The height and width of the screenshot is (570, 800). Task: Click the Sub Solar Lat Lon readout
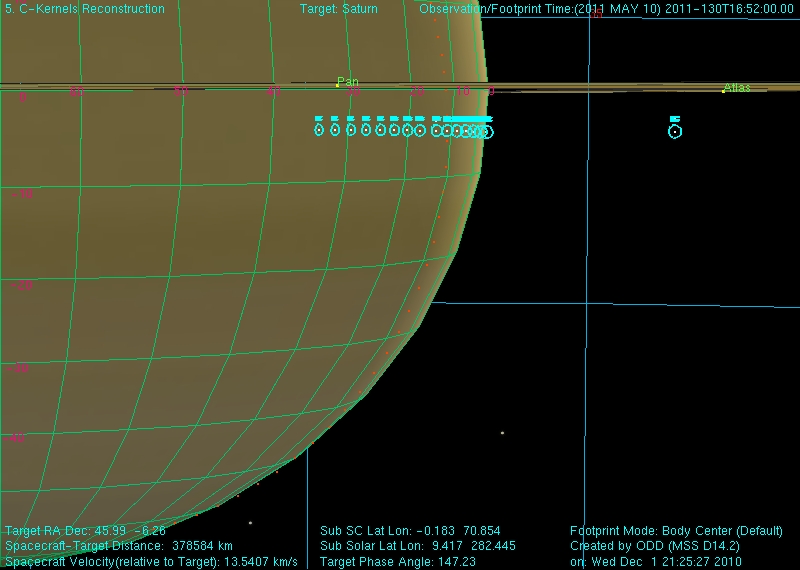coord(418,546)
